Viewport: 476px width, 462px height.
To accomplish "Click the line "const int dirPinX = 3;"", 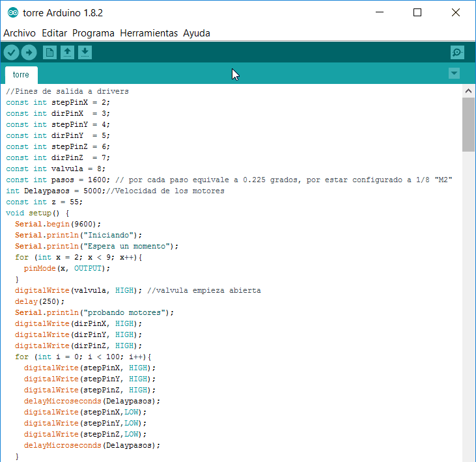I will [58, 113].
